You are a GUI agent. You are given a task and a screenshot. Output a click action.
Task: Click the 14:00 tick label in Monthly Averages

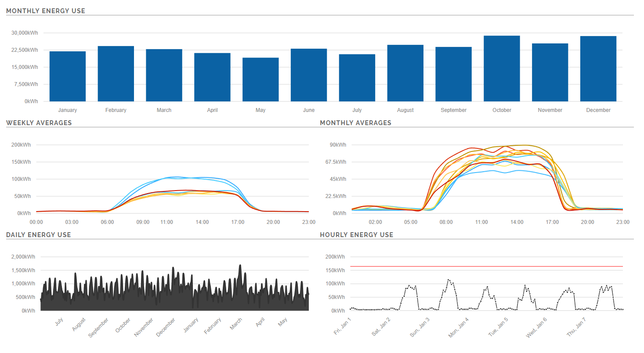tap(517, 222)
